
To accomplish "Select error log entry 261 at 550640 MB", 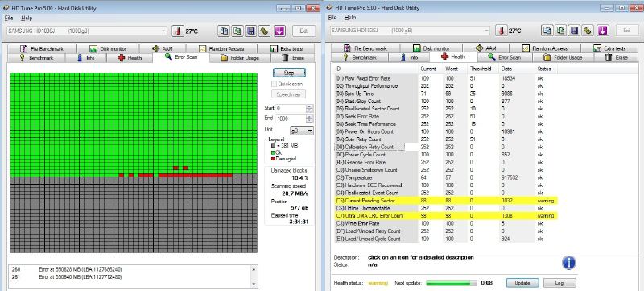I will tap(130, 277).
